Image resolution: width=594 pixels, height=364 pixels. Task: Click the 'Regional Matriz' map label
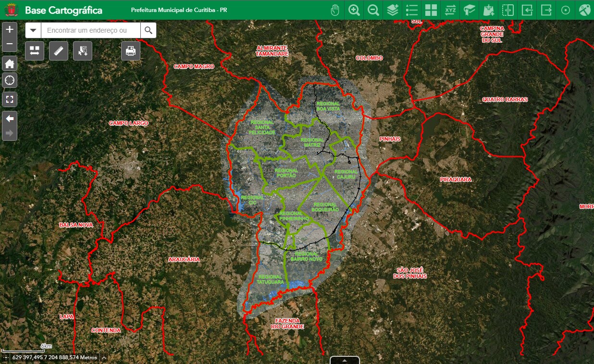point(312,142)
